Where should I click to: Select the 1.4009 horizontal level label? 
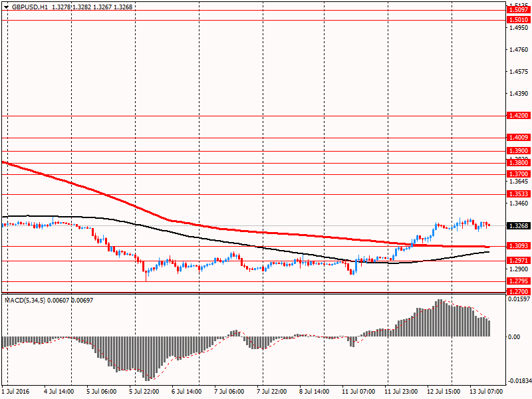[x=519, y=138]
